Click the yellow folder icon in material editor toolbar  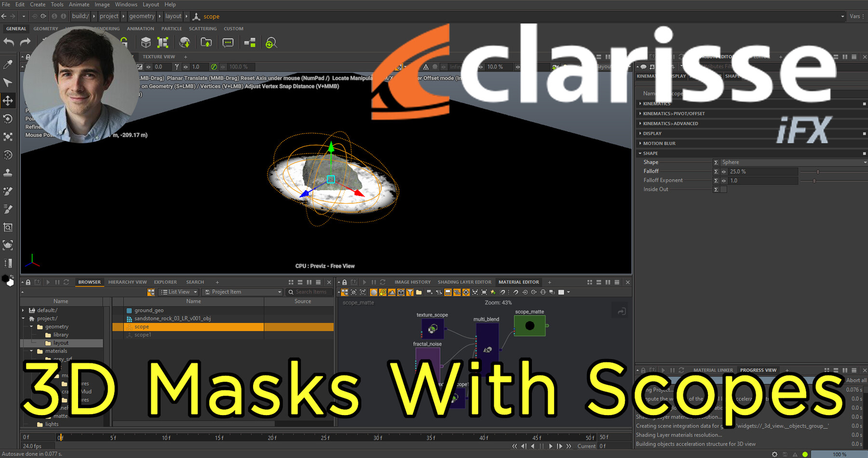point(419,292)
